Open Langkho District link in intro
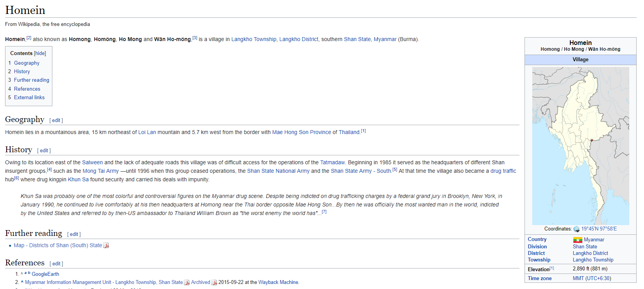 pos(299,40)
